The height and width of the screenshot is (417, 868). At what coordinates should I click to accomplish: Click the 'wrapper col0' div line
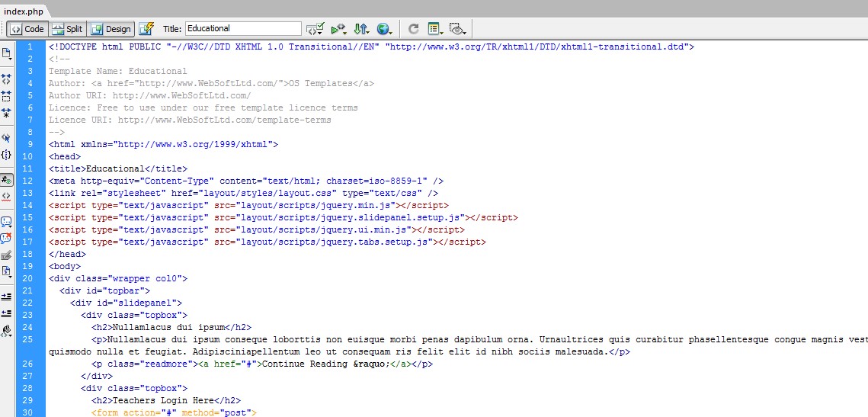click(x=118, y=278)
